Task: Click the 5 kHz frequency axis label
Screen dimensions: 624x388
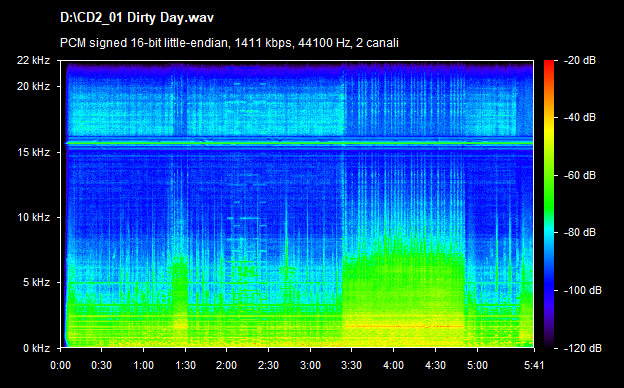Action: point(36,283)
